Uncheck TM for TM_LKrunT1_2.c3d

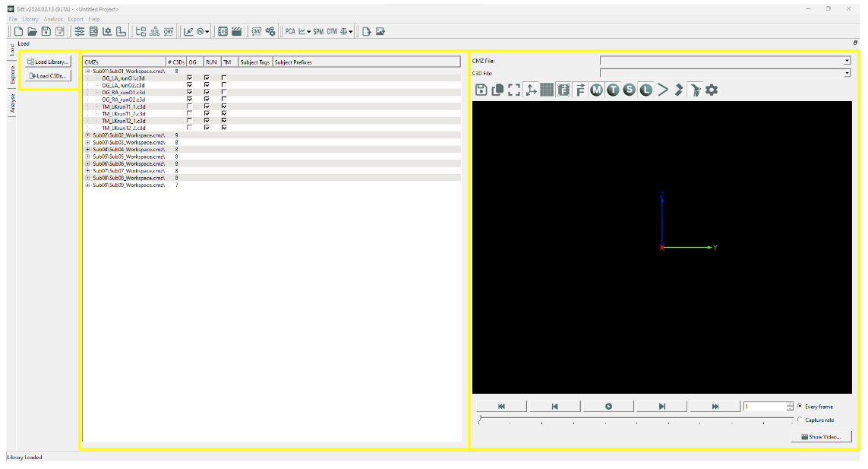coord(223,114)
